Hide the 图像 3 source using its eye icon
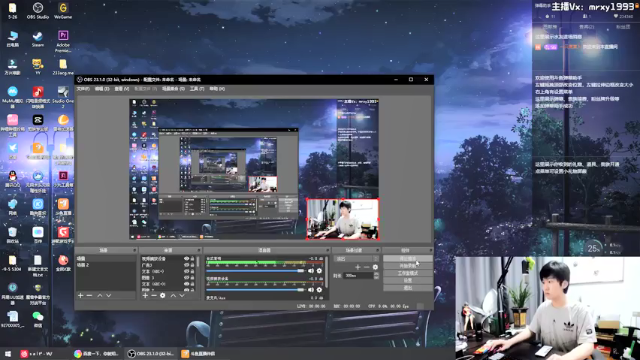The width and height of the screenshot is (640, 360). pos(187,278)
